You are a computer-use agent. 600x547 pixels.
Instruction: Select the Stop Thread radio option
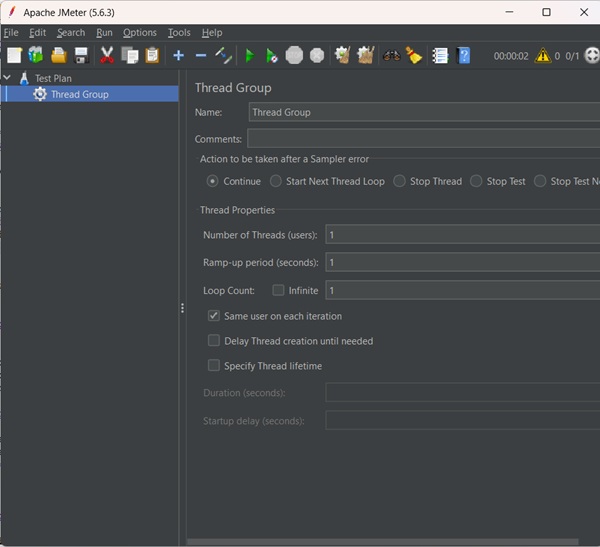point(400,181)
